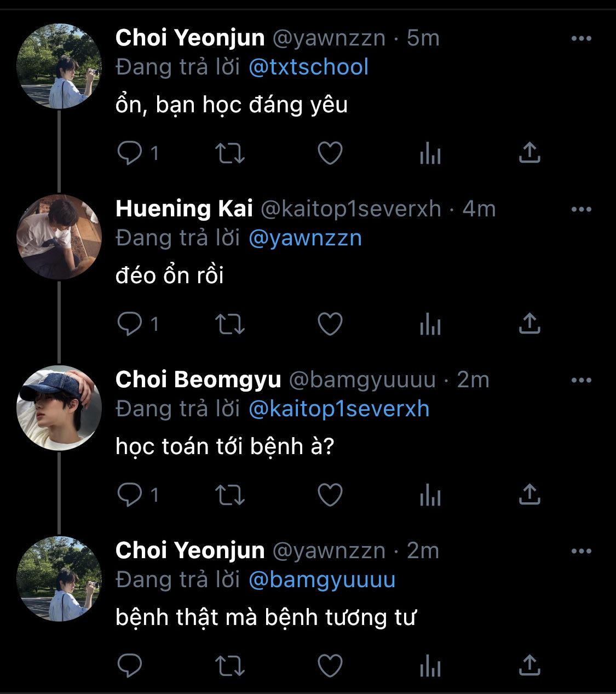Reply to Choi Yeonjun's first tweet
616x694 pixels.
[130, 153]
